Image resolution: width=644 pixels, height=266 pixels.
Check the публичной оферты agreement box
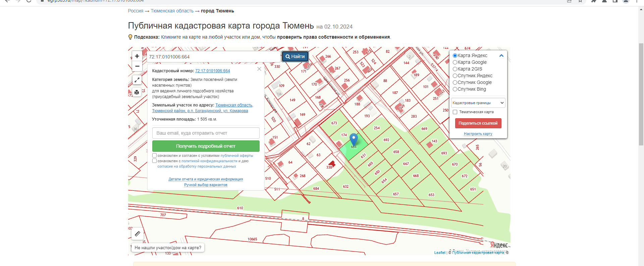point(155,156)
